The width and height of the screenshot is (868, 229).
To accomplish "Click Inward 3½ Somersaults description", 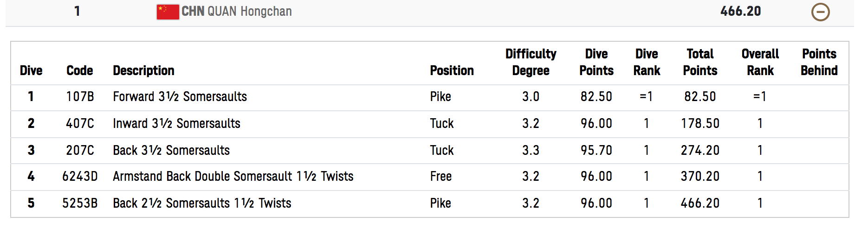I will (x=177, y=123).
